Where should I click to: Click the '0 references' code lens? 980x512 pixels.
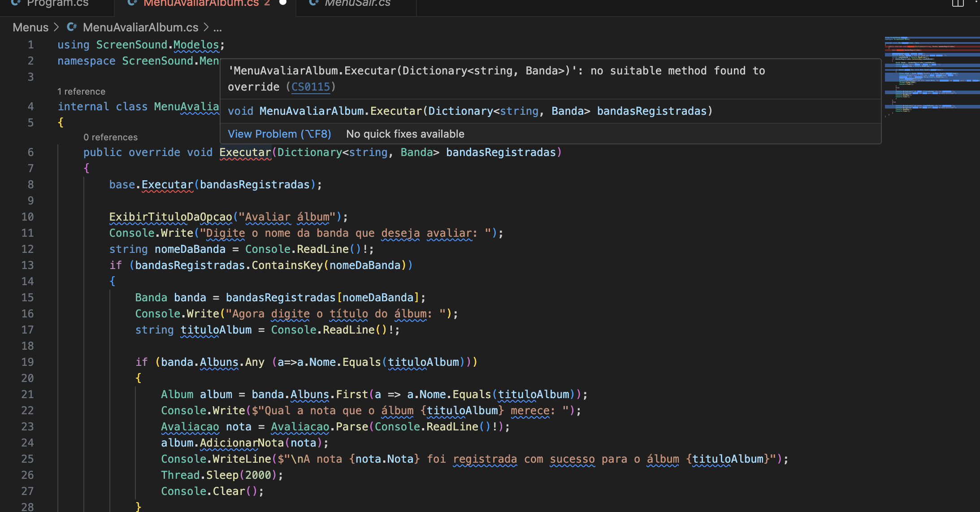point(110,137)
